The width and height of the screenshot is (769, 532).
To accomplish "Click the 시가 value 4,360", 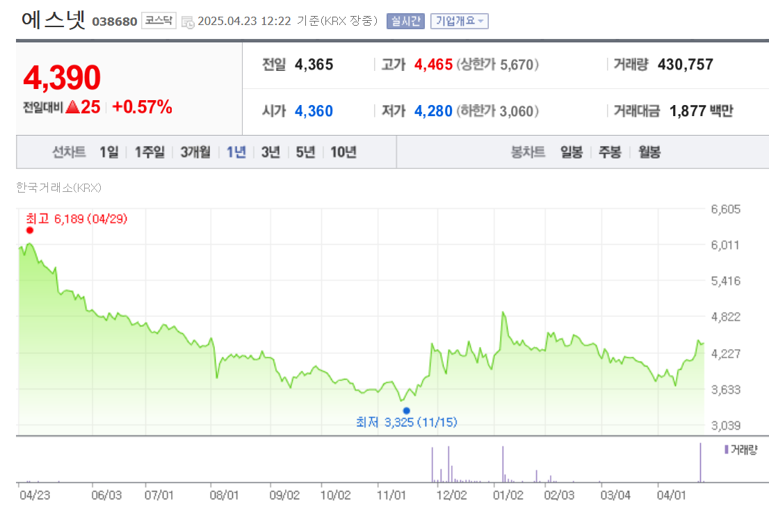I will tap(314, 111).
